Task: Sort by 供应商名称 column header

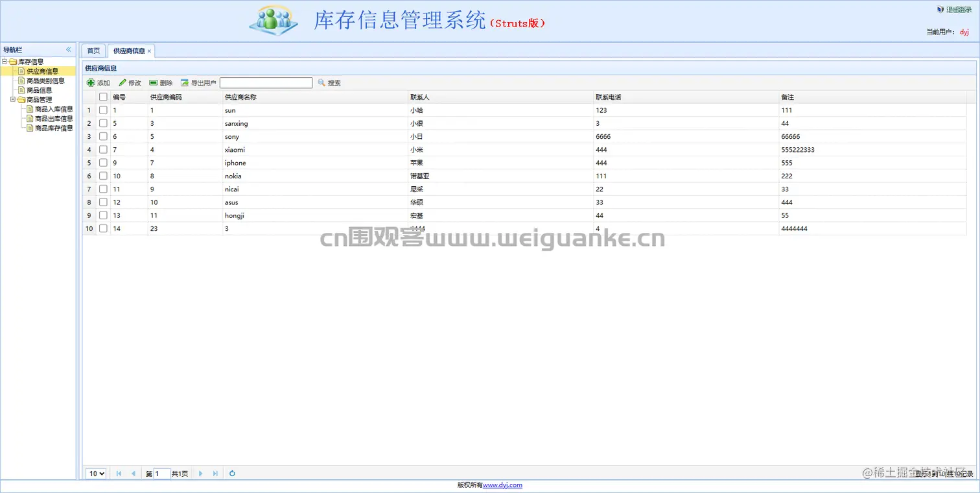Action: coord(315,97)
